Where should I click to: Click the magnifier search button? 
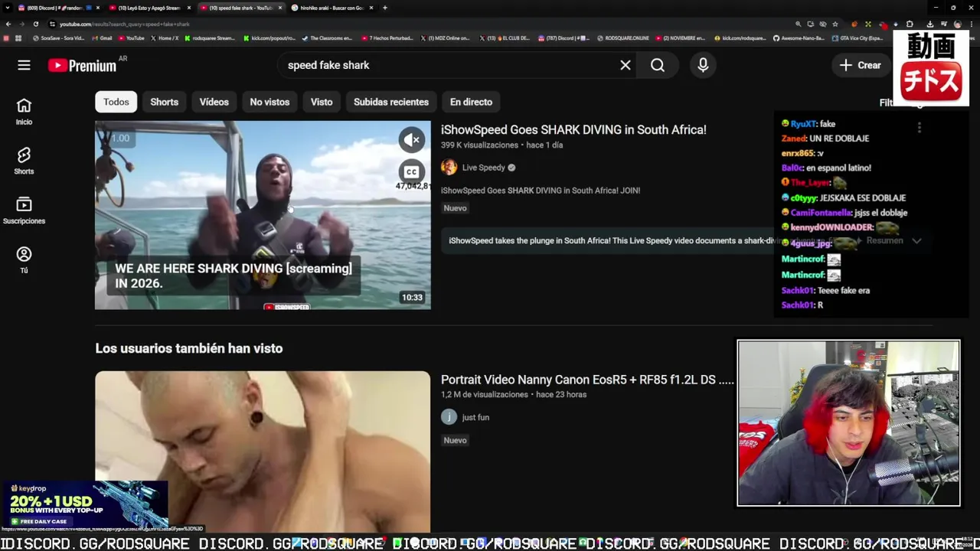point(658,65)
